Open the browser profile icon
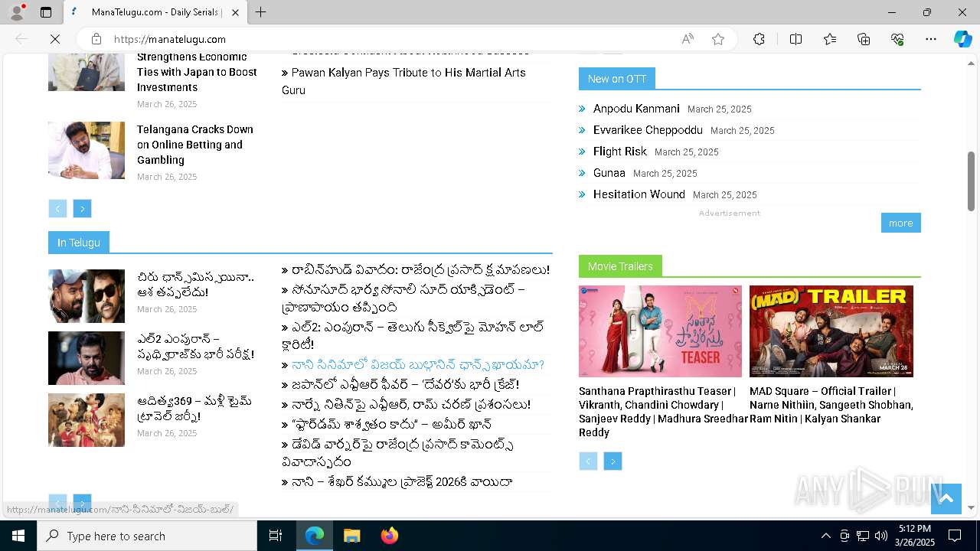980x551 pixels. [17, 12]
